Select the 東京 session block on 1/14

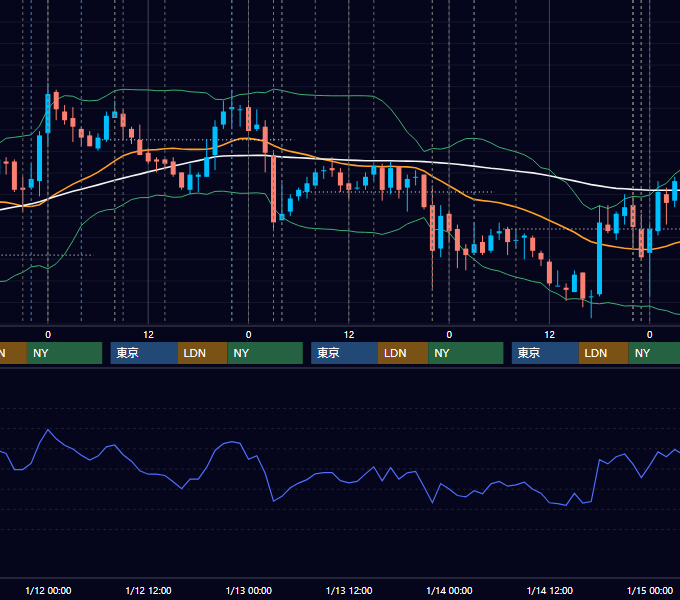[545, 353]
